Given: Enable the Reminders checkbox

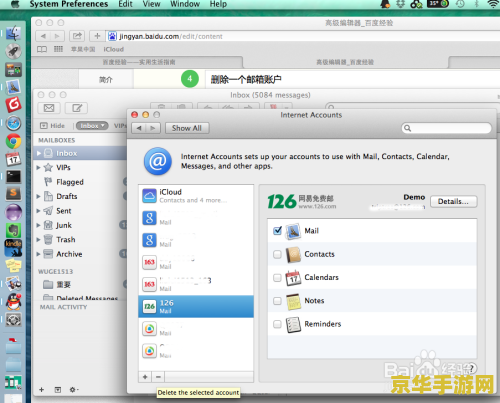Looking at the screenshot, I should coord(277,324).
